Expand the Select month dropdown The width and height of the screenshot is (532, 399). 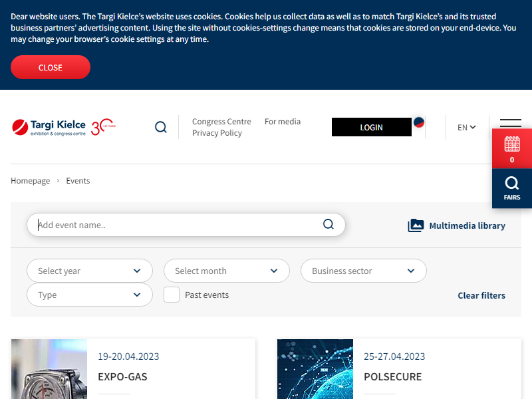pyautogui.click(x=227, y=271)
